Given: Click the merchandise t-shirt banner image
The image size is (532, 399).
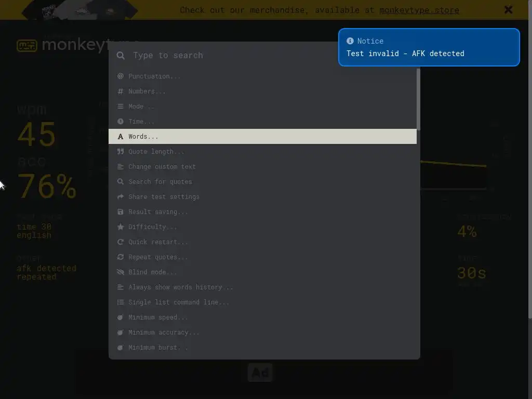Looking at the screenshot, I should click(79, 10).
